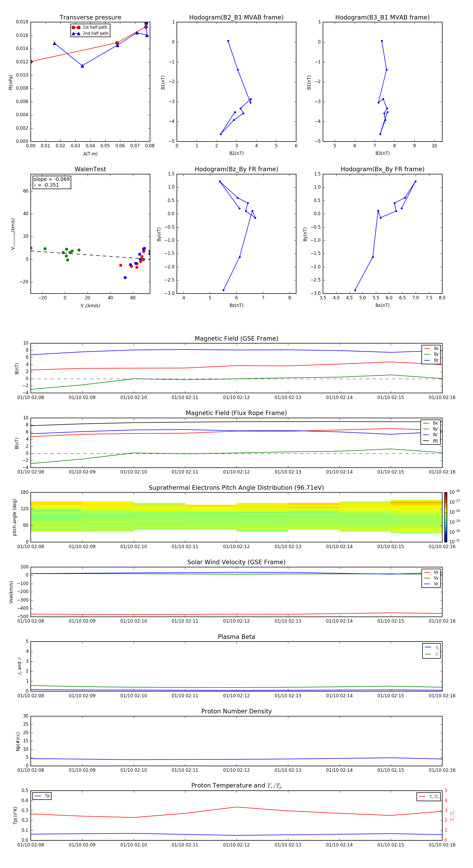Screen dimensions: 473x868
Task: Click the "slope = -0.069" annotation
Action: (x=52, y=179)
